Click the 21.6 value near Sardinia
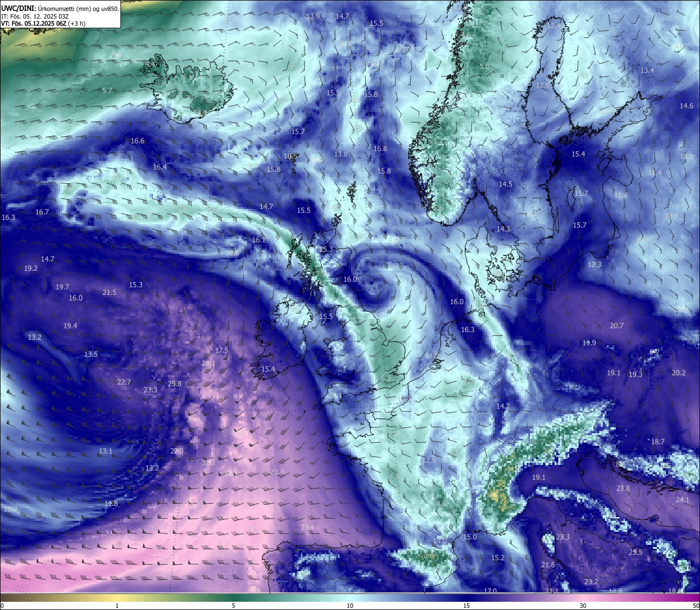The image size is (700, 610). tap(548, 565)
